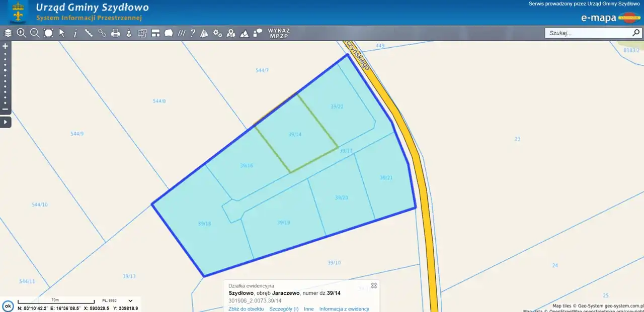Select the zoom out magnifier tool
644x312 pixels.
[x=35, y=33]
